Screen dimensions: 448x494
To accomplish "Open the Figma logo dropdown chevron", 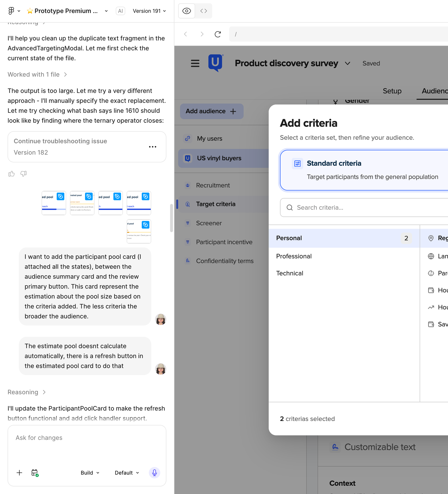I will (19, 11).
